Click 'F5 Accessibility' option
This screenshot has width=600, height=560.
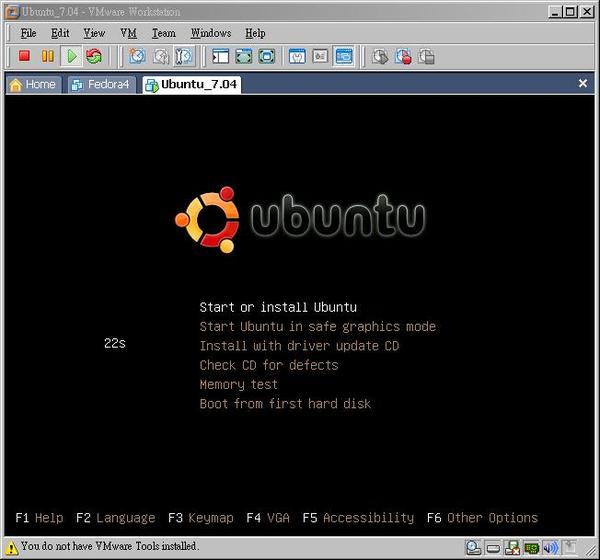click(358, 518)
